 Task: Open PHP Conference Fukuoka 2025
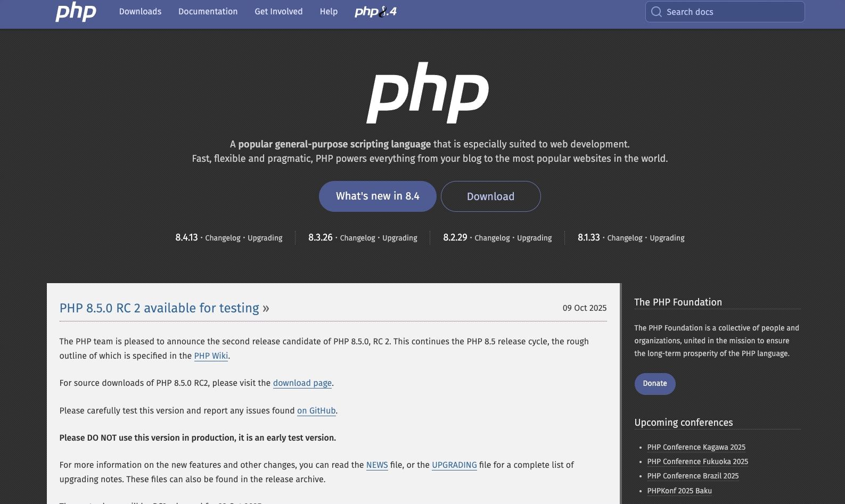(698, 461)
